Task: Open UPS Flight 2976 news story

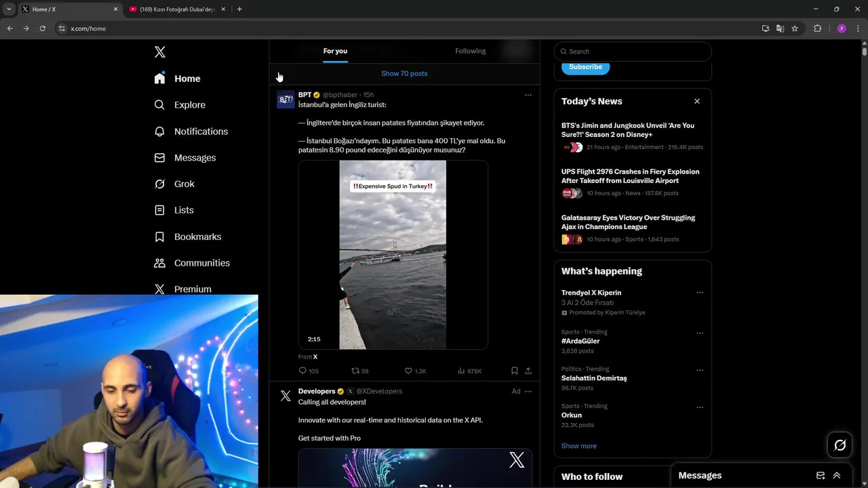Action: (x=632, y=182)
